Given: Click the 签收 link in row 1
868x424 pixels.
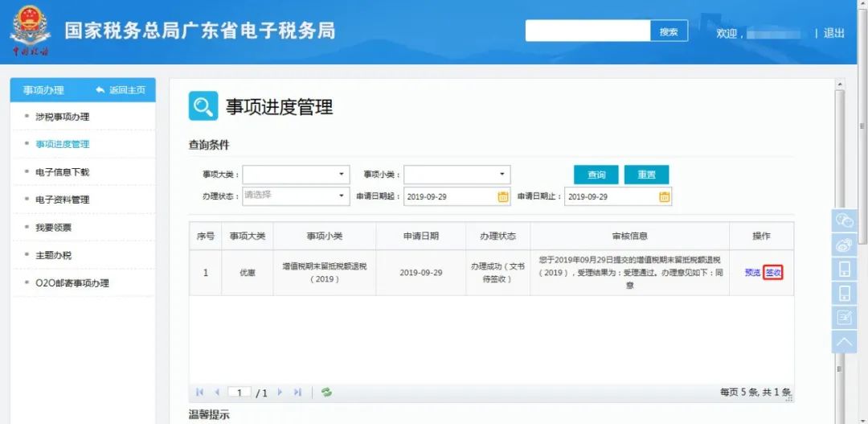Looking at the screenshot, I should (x=773, y=273).
